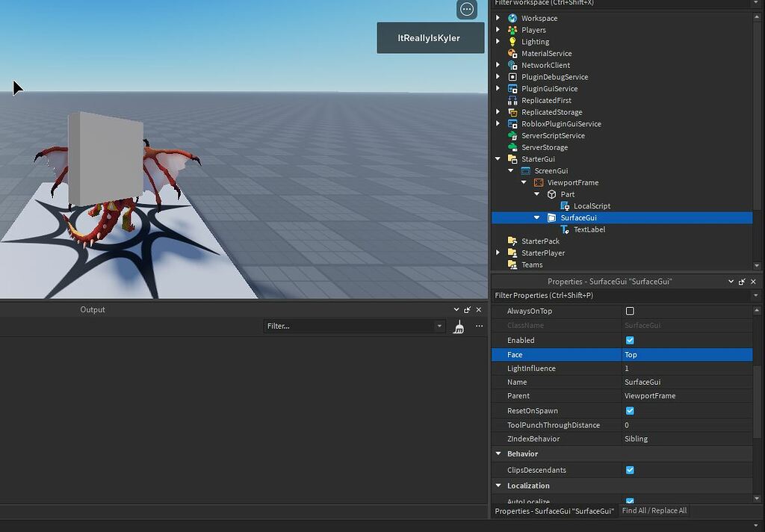Select the Properties - SurfaceGui bottom tab
The image size is (765, 532).
point(554,511)
